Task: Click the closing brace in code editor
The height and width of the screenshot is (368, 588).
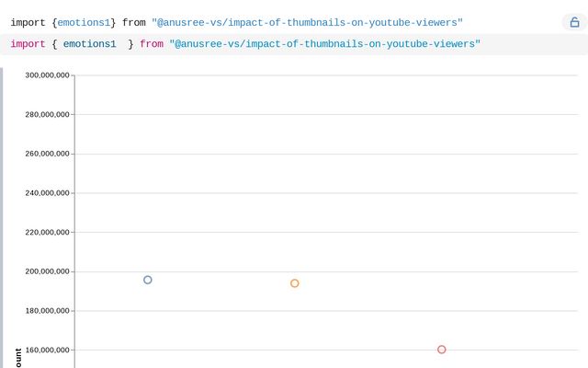Action: pos(130,44)
